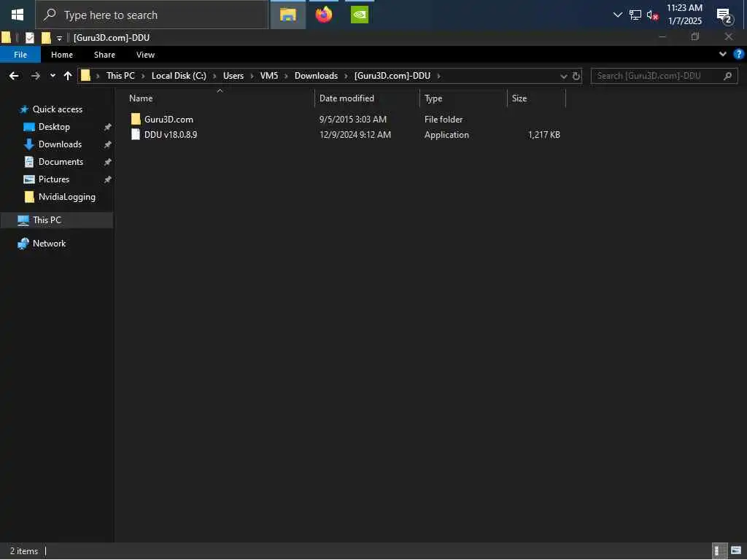The image size is (747, 560).
Task: Click the search magnifier icon
Action: point(727,76)
